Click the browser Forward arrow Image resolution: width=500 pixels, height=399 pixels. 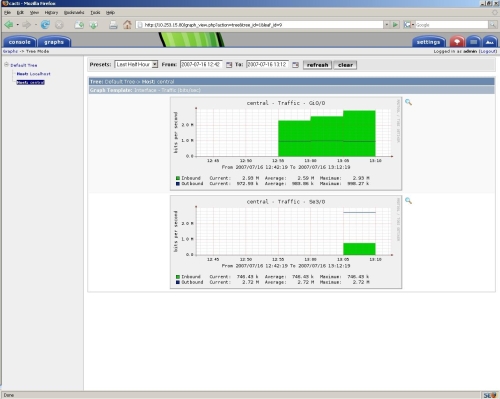pos(26,25)
